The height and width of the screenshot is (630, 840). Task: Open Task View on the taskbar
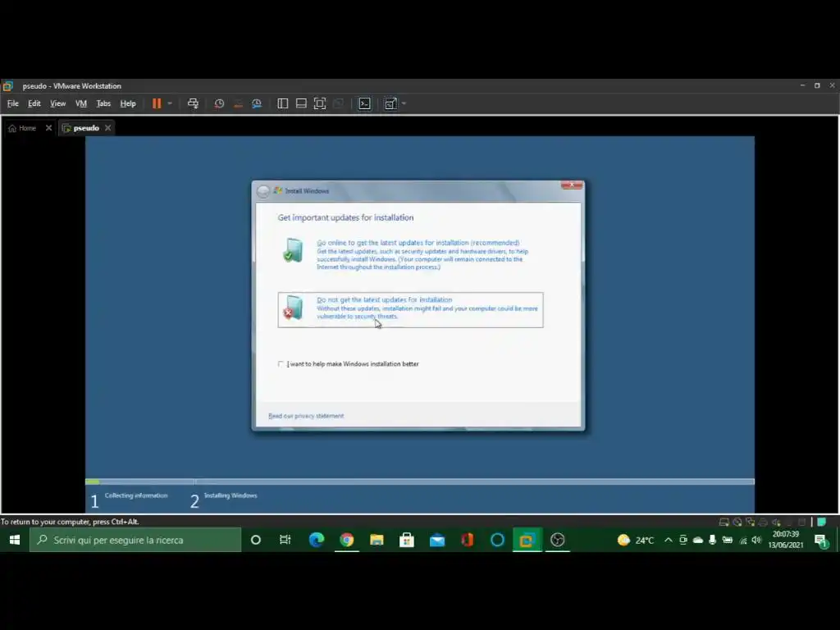(x=285, y=540)
